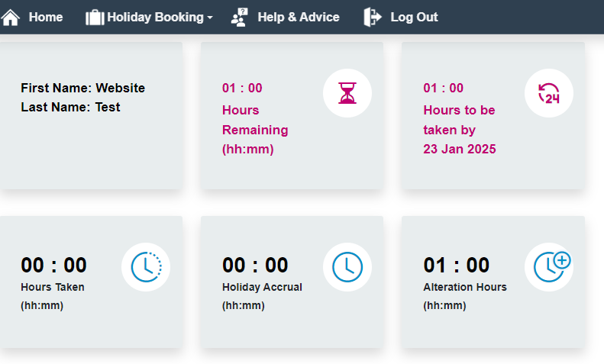
Task: Click the Holiday Booking suitcase icon
Action: (95, 18)
